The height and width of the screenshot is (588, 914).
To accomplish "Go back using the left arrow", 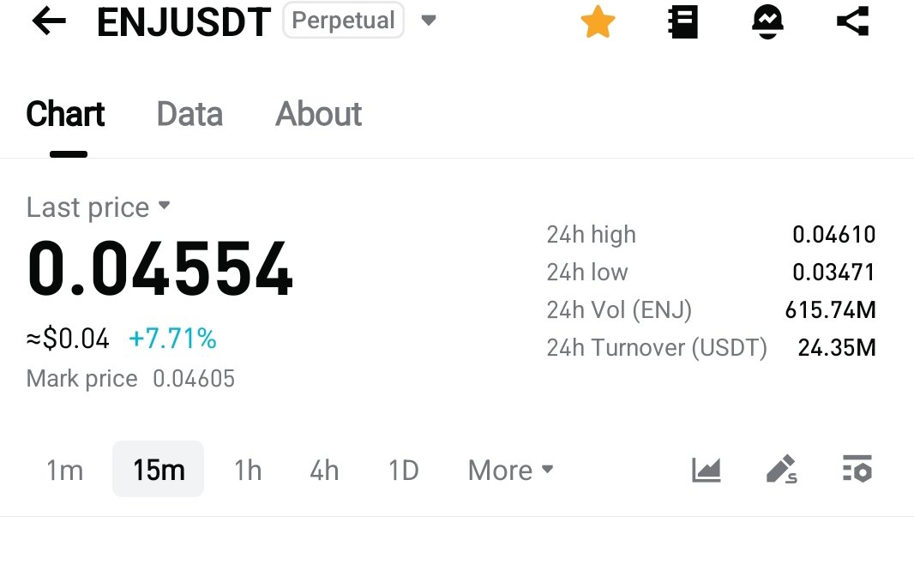I will pos(49,21).
